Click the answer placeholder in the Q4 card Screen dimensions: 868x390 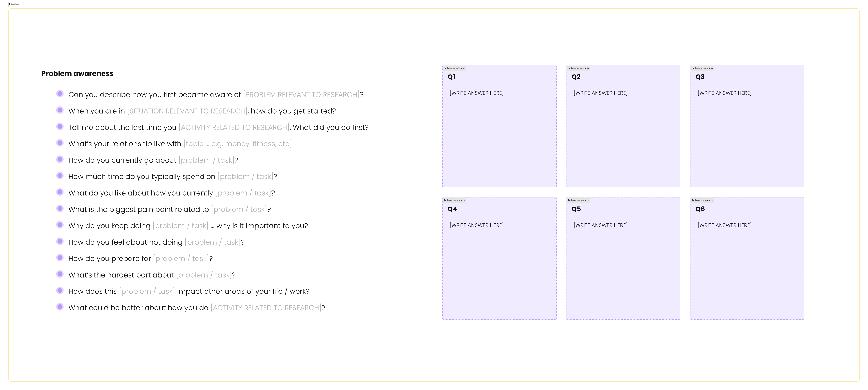point(476,225)
